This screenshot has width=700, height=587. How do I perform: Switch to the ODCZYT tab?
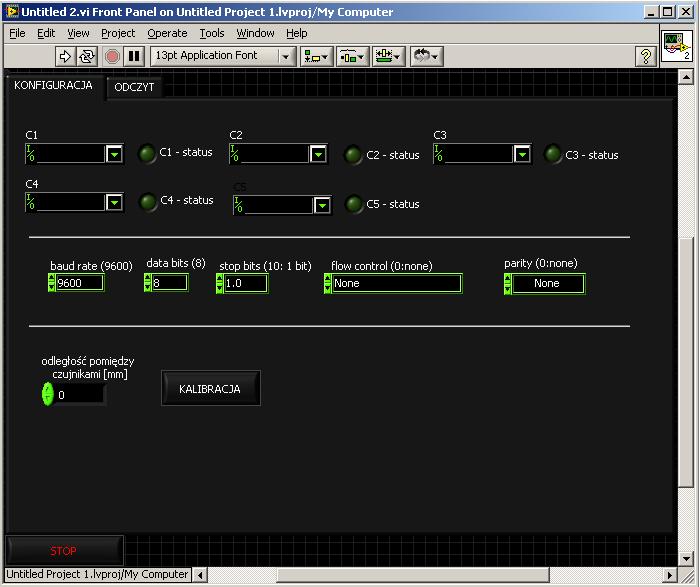tap(134, 87)
